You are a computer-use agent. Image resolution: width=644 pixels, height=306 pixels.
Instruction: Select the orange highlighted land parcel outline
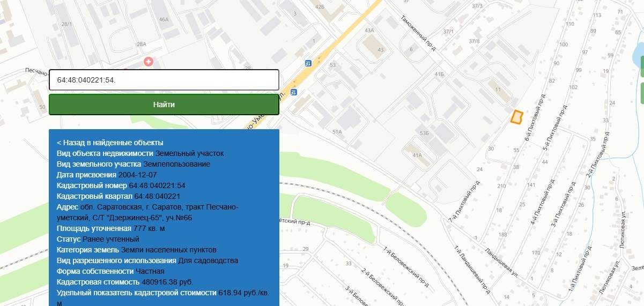coord(516,117)
